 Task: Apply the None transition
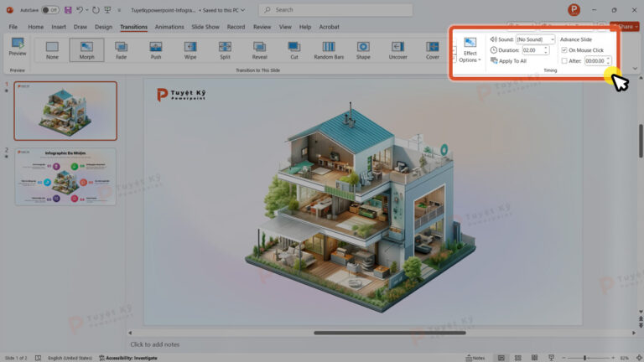coord(52,50)
